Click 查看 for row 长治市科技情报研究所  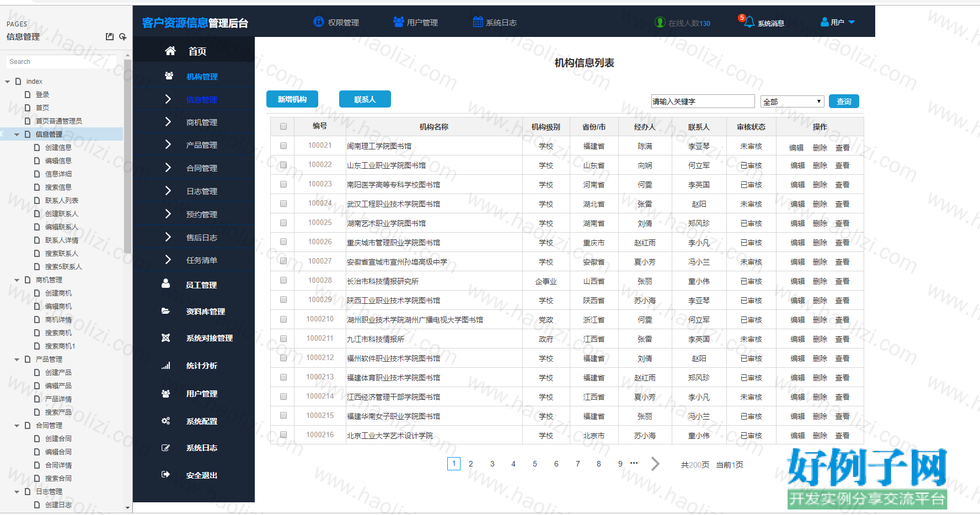tap(842, 281)
